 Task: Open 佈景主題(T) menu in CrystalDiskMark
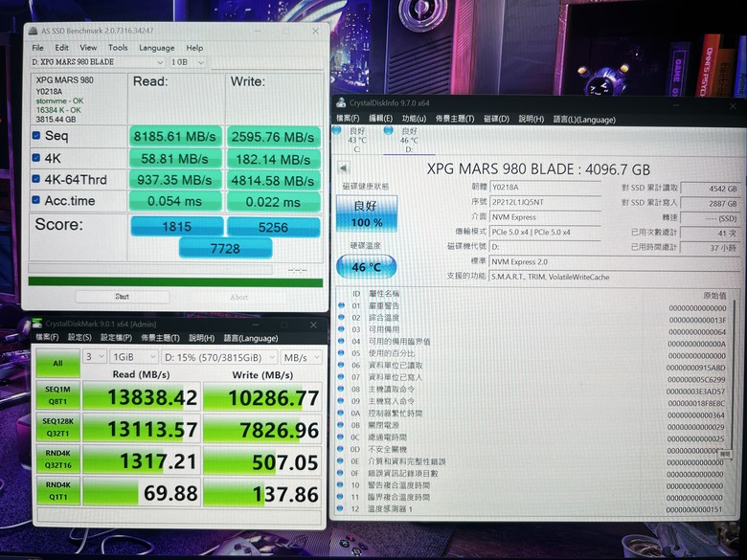click(160, 338)
